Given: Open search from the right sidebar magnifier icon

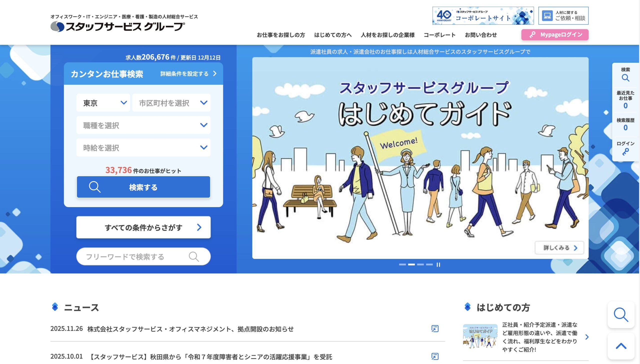Looking at the screenshot, I should tap(626, 77).
